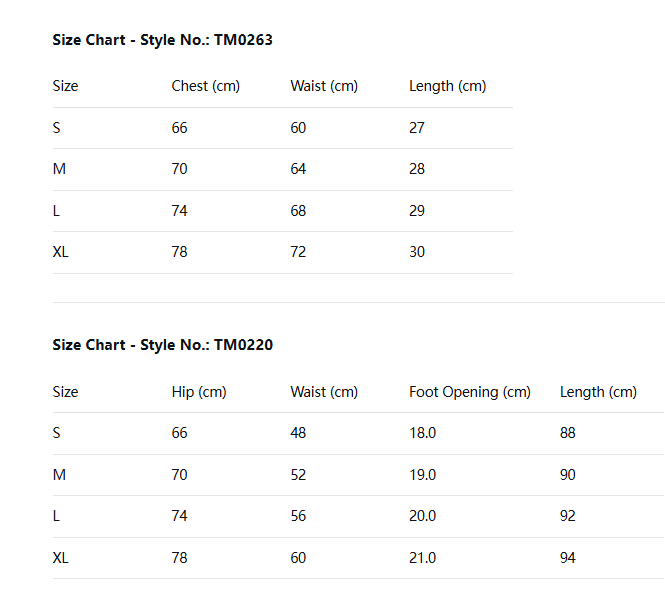The width and height of the screenshot is (665, 596).
Task: Click the S row label in TM0263 chart
Action: point(57,128)
